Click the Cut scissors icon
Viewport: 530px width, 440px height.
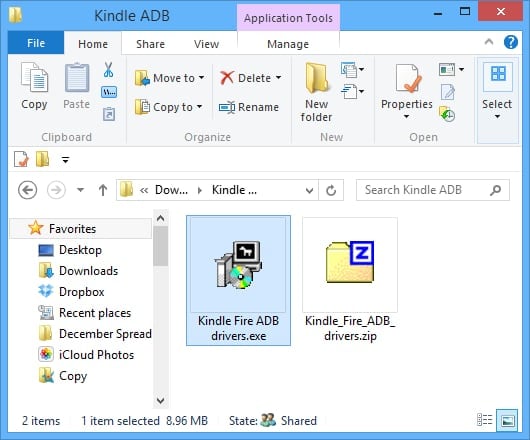[x=108, y=69]
